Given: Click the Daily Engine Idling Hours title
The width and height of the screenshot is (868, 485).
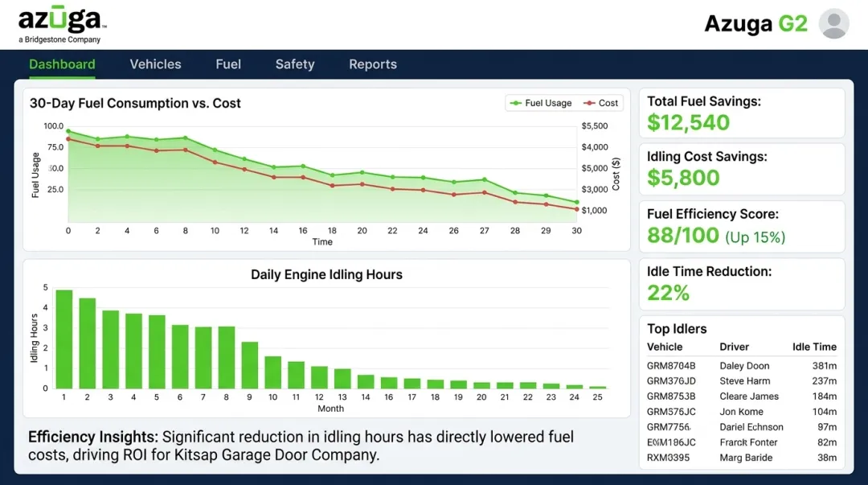Looking at the screenshot, I should [x=326, y=274].
